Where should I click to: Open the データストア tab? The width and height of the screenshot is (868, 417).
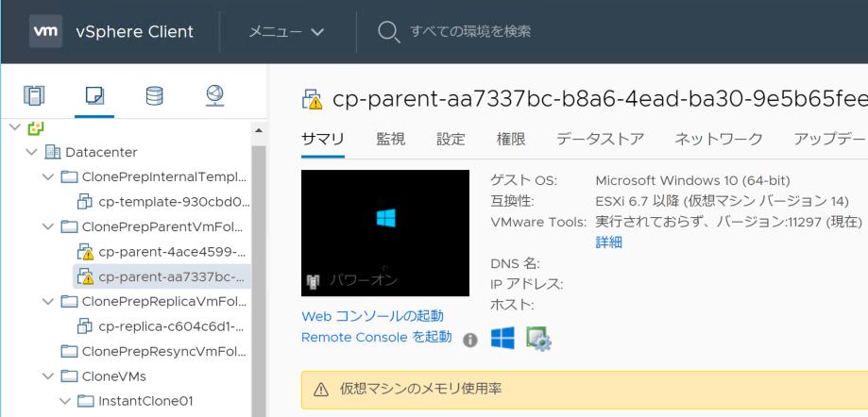click(600, 139)
